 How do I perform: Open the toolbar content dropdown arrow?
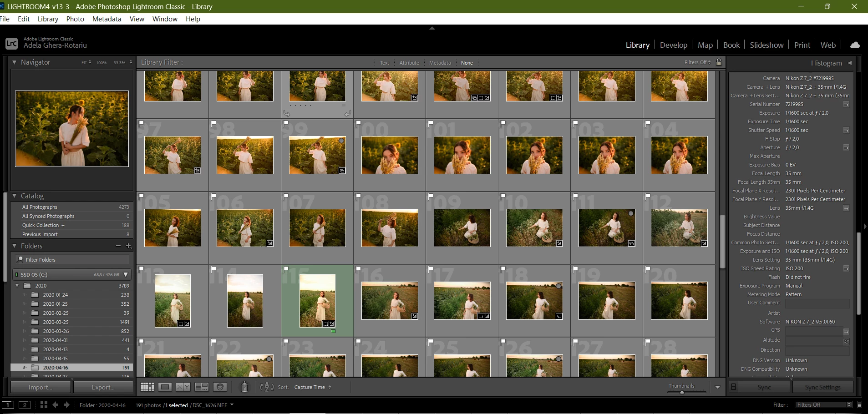pyautogui.click(x=717, y=387)
